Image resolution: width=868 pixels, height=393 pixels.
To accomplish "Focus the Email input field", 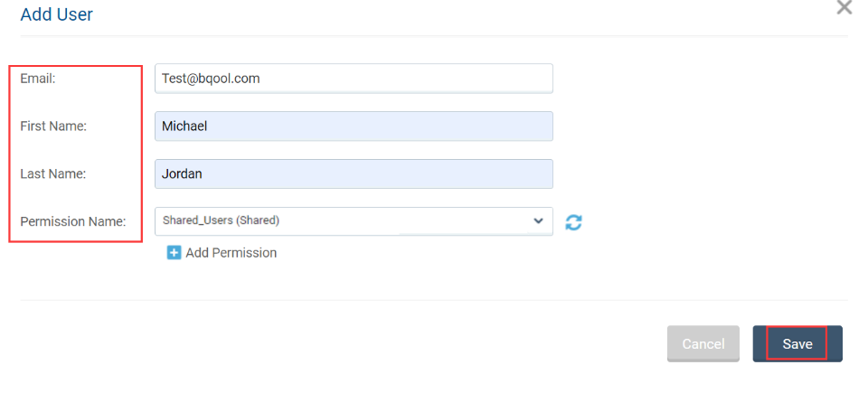I will (354, 79).
